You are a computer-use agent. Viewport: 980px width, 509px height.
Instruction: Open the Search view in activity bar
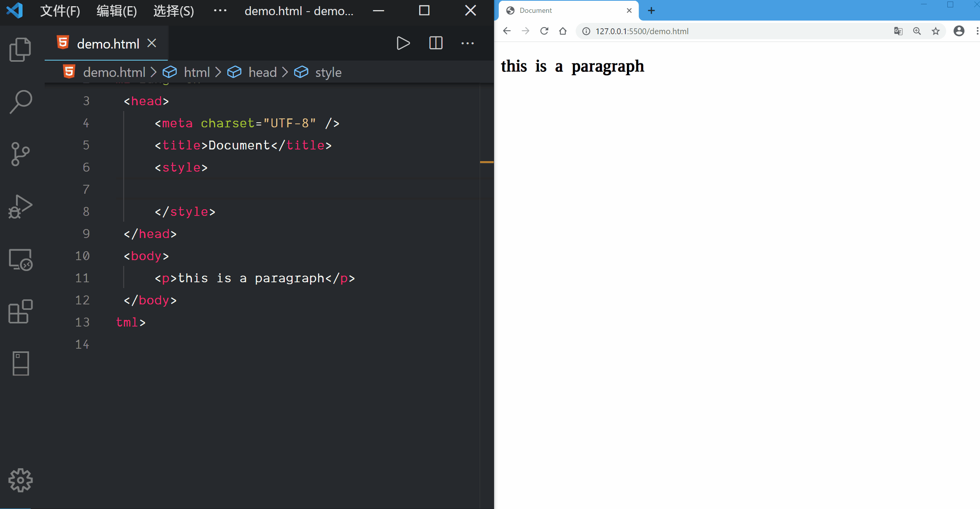click(20, 102)
